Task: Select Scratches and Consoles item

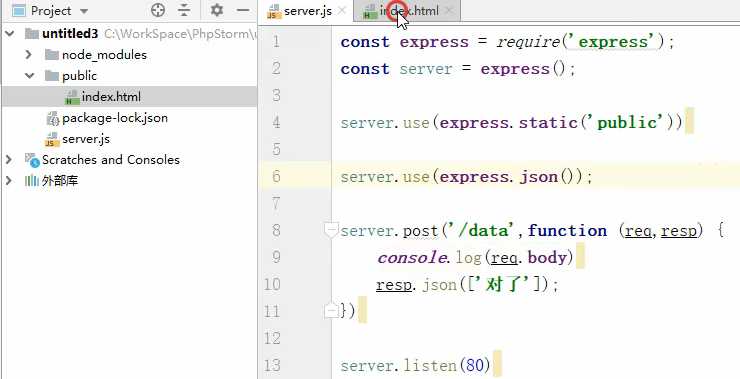Action: click(110, 160)
